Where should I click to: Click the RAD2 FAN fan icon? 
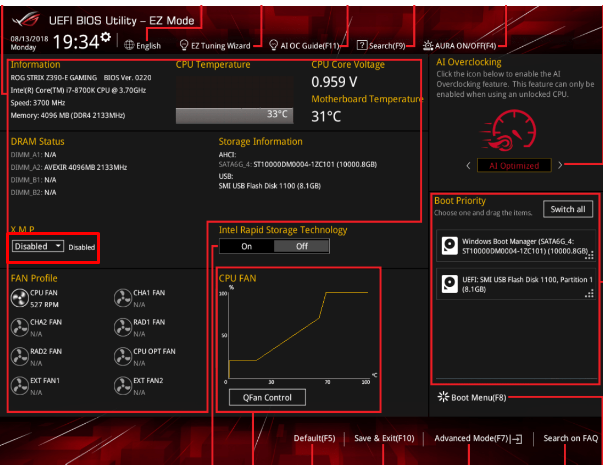(x=20, y=357)
